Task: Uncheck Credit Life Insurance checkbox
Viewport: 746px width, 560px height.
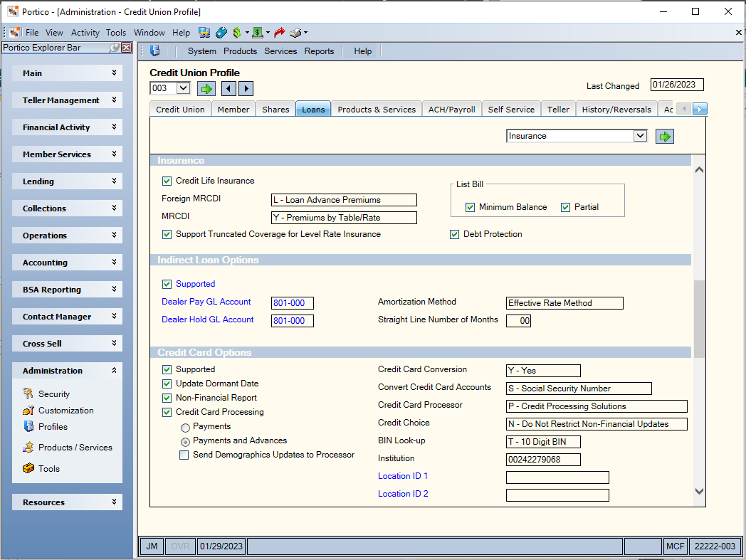Action: click(167, 181)
